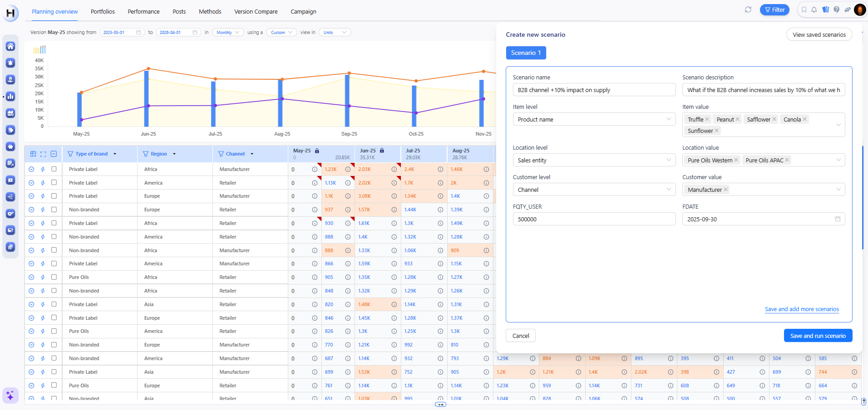The height and width of the screenshot is (410, 868).
Task: Click the refresh icon beside Filter
Action: [x=748, y=10]
